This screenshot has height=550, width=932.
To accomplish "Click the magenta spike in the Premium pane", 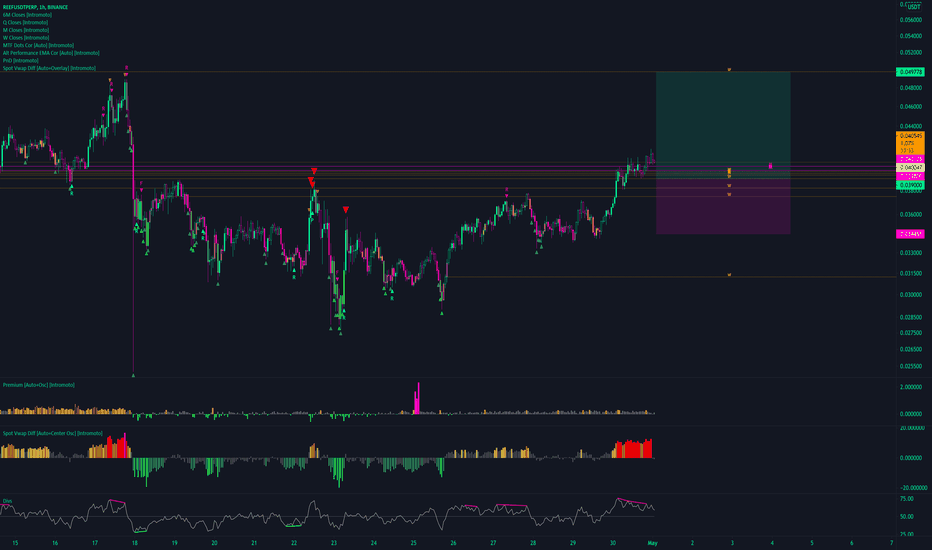I will 417,398.
